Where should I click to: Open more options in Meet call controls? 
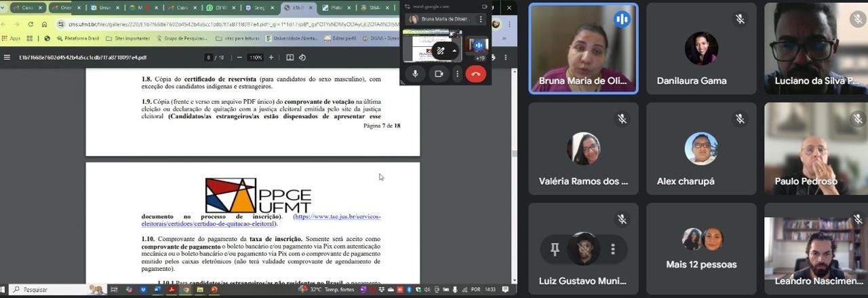[x=458, y=73]
